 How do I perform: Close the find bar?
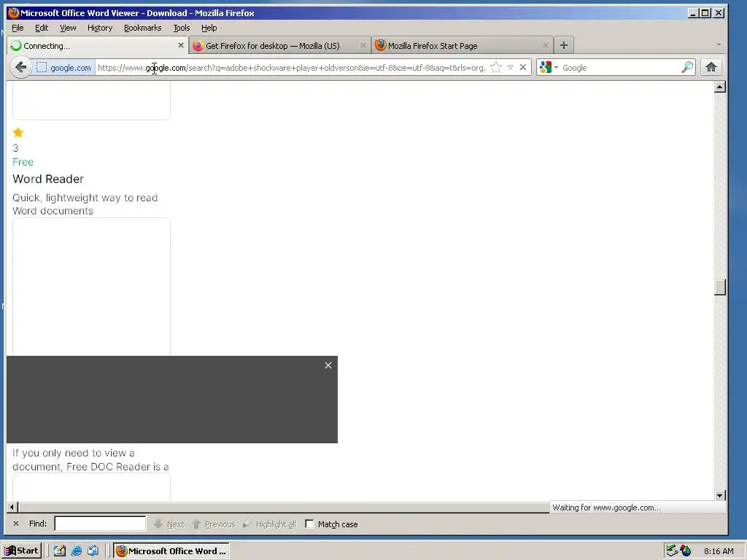(x=16, y=524)
